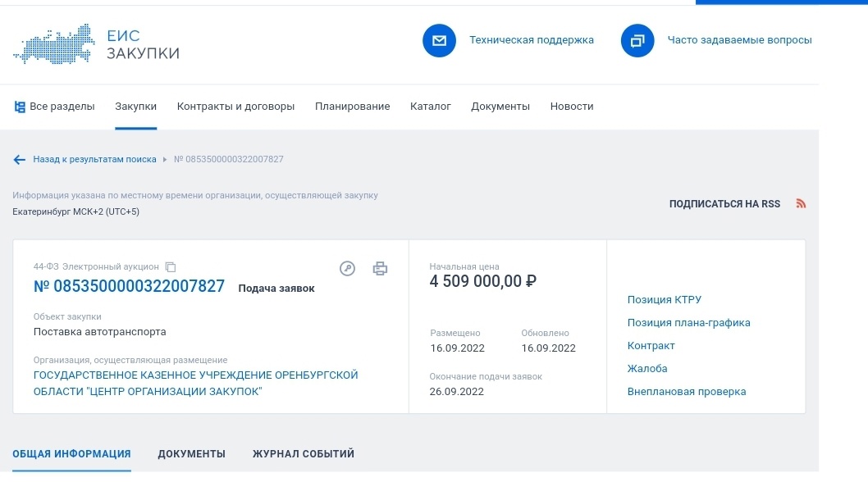Click the RSS feed icon
The height and width of the screenshot is (482, 868).
801,204
